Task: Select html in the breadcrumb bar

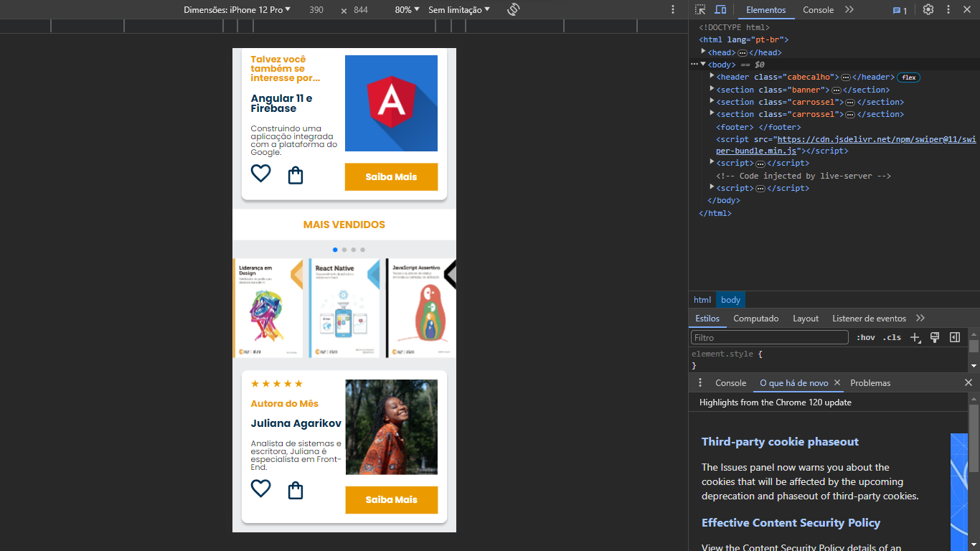Action: (702, 300)
